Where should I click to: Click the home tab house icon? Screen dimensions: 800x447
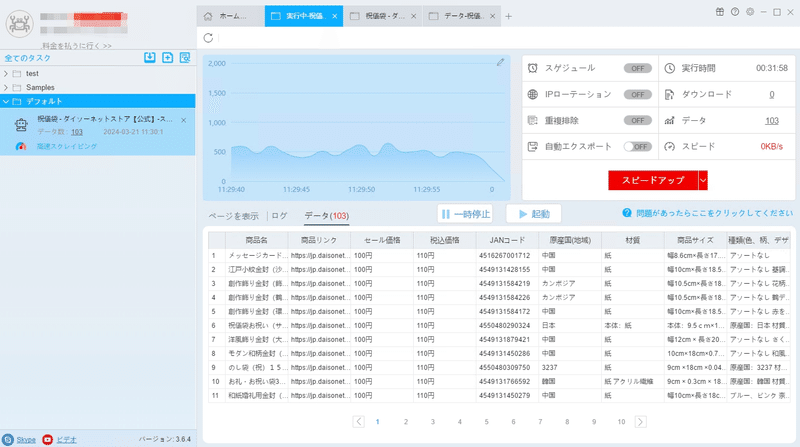(x=208, y=16)
